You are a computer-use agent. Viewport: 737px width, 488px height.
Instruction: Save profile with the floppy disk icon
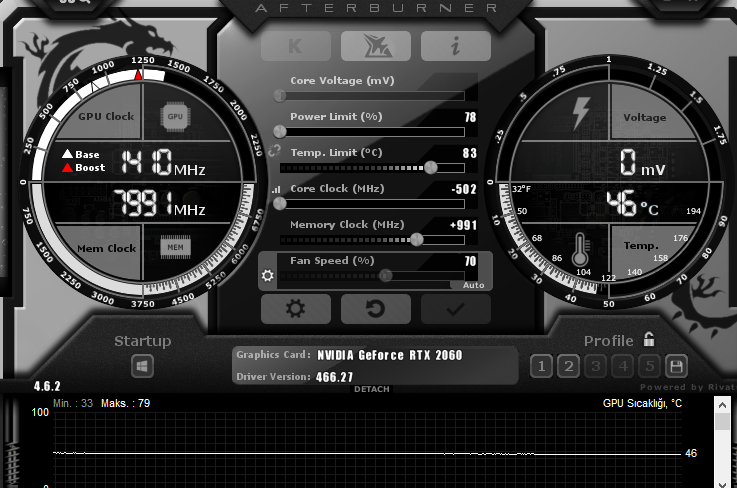pyautogui.click(x=676, y=366)
